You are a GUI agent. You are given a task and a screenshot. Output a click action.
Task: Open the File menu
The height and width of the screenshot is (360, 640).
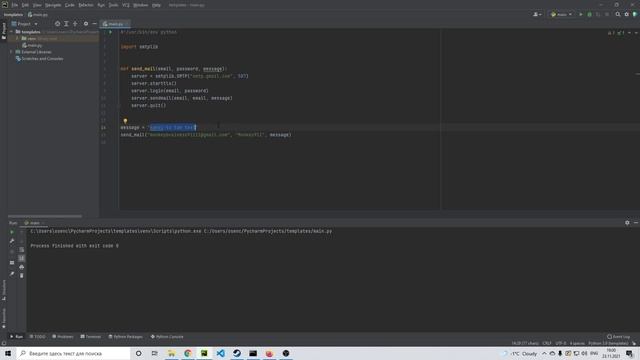14,5
